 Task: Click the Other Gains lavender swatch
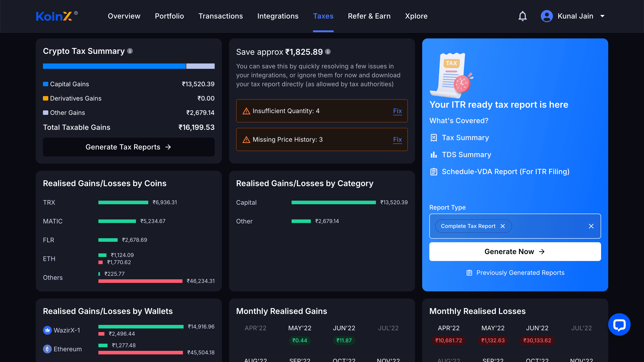pos(45,113)
